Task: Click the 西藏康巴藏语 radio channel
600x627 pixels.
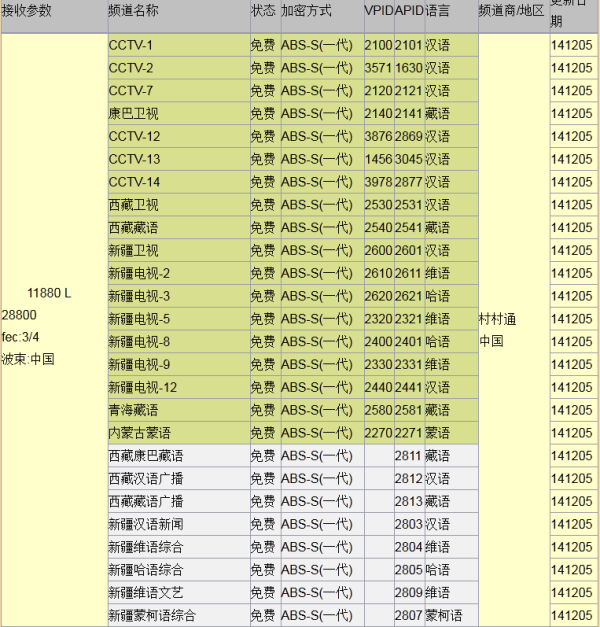Action: 146,455
